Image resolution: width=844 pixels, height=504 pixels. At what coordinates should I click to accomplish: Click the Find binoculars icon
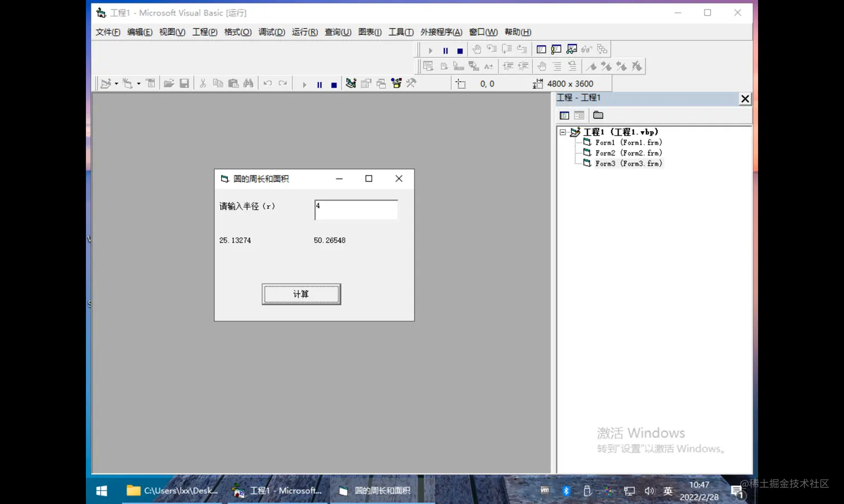tap(248, 84)
